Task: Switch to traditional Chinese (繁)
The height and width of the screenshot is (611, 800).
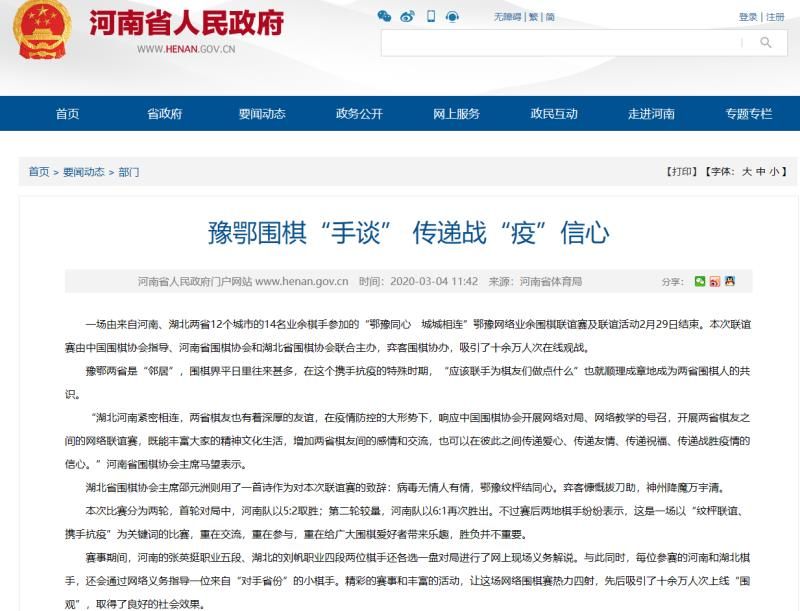Action: point(533,17)
